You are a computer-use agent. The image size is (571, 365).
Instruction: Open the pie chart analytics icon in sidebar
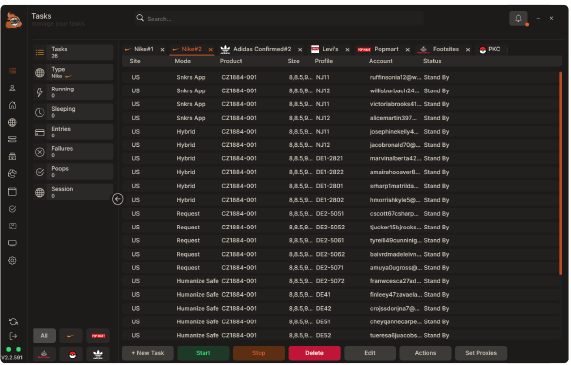point(12,174)
